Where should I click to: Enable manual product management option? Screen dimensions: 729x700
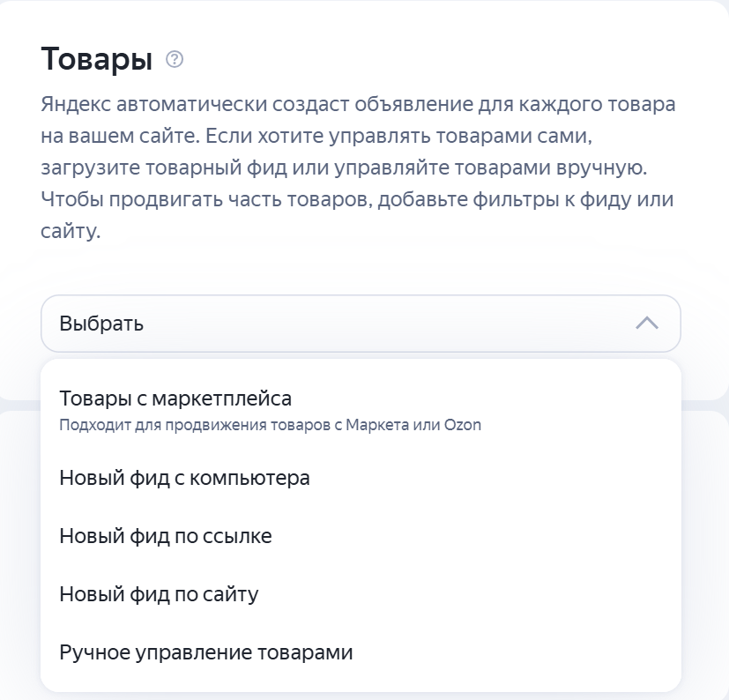click(x=205, y=652)
